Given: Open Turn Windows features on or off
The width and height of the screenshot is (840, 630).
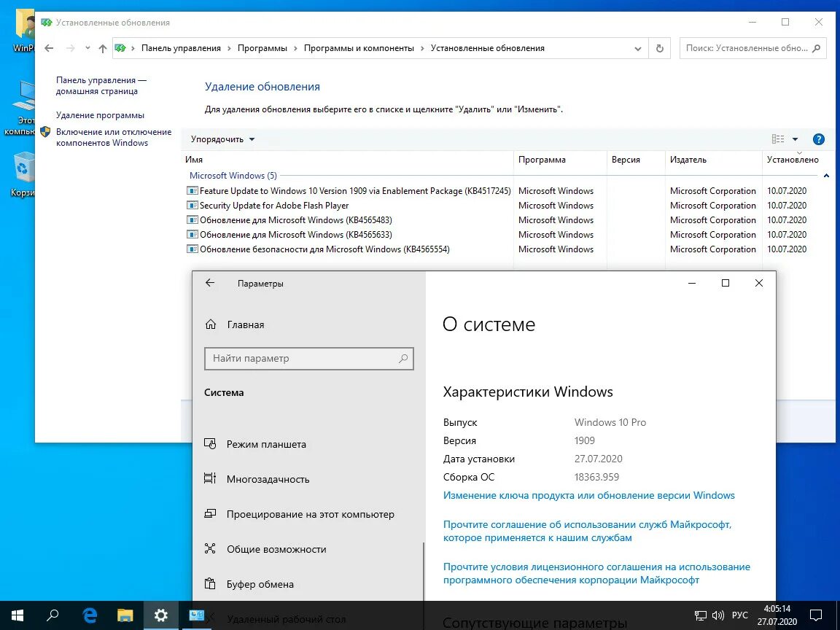Looking at the screenshot, I should 114,137.
